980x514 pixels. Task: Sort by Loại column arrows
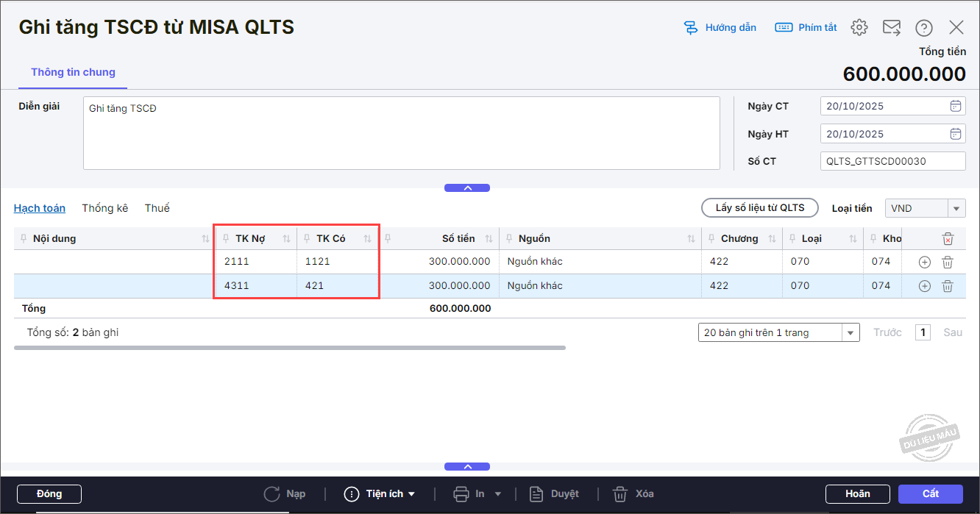pyautogui.click(x=853, y=239)
